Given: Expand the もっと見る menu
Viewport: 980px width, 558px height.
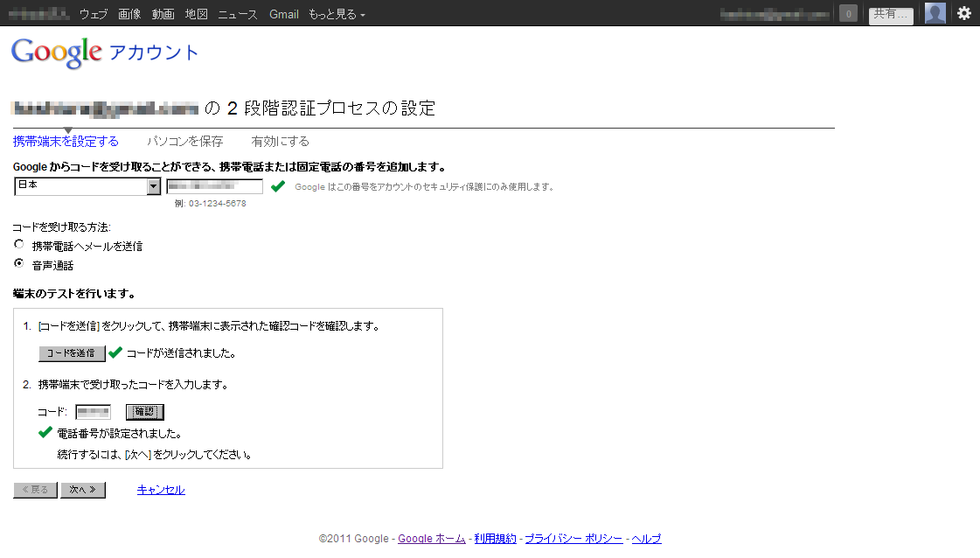Looking at the screenshot, I should click(337, 14).
